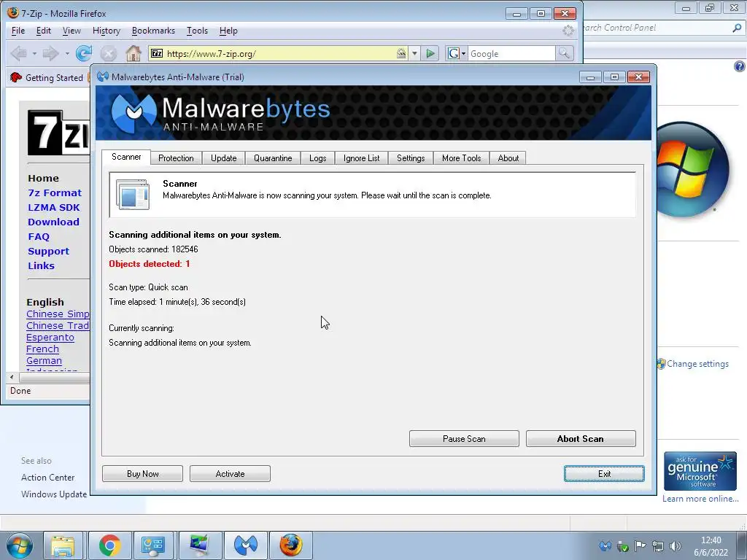The image size is (747, 560).
Task: Click the green Go arrow in Firefox
Action: [430, 53]
